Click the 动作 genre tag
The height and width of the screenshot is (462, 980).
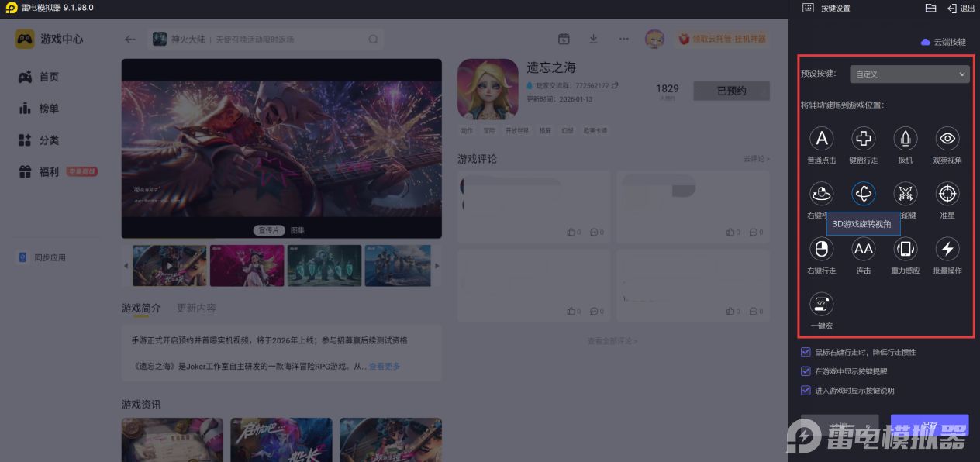pos(467,131)
